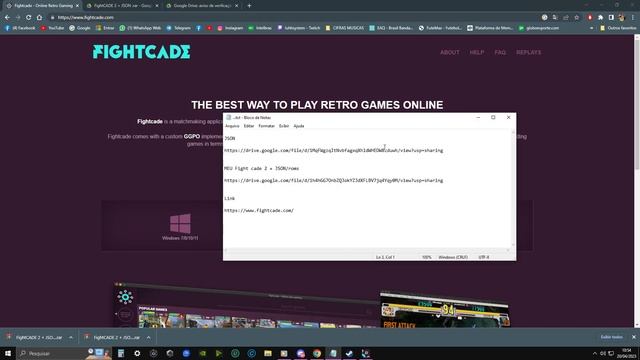Open the YouTube bookmark
The height and width of the screenshot is (360, 640).
(53, 28)
